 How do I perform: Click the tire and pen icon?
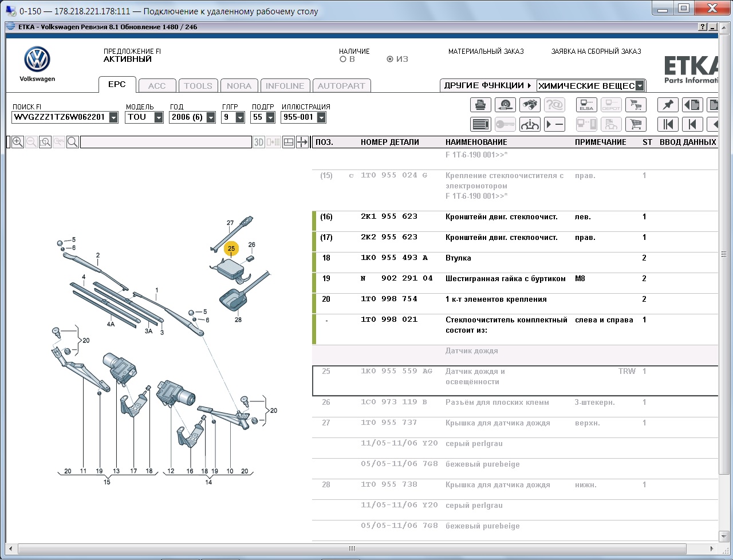(x=505, y=105)
